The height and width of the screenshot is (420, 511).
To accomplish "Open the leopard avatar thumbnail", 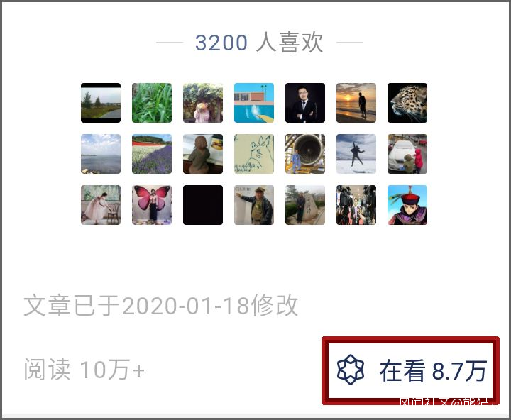I will pyautogui.click(x=407, y=103).
